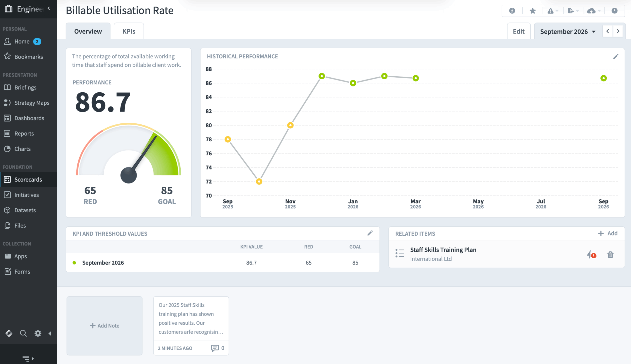This screenshot has width=631, height=364.
Task: Edit the Historical Performance chart pencil
Action: 615,56
